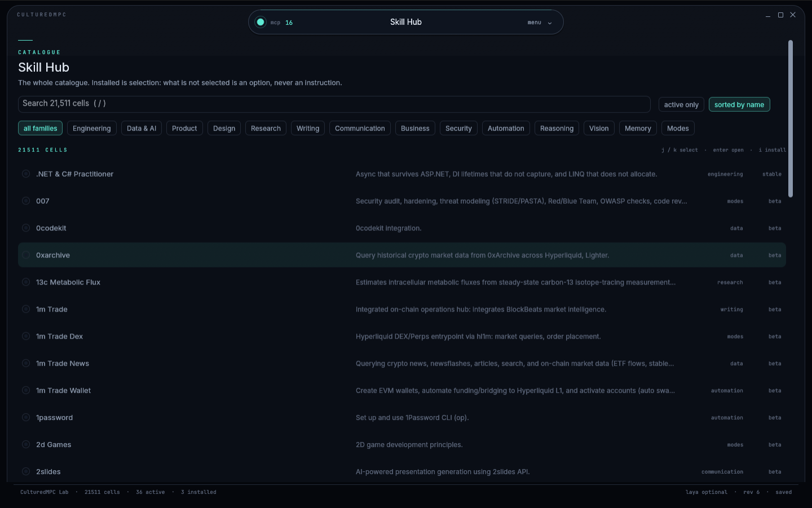Screen dimensions: 812x508
Task: Select the circle beside 2slides
Action: pos(26,472)
